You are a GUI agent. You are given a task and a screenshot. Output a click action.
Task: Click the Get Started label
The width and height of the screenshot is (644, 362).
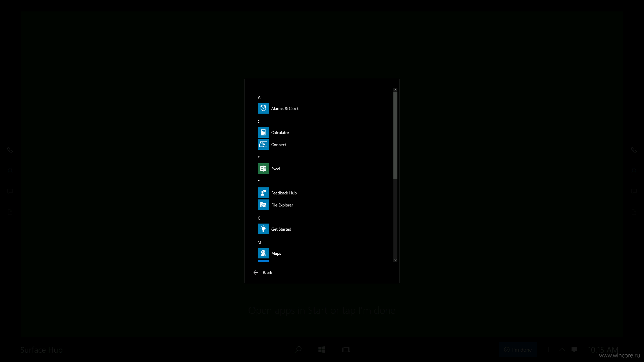(281, 229)
